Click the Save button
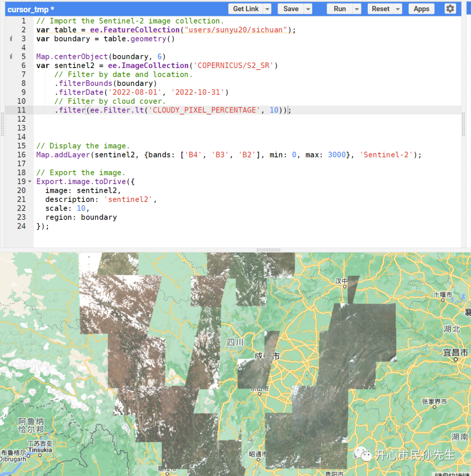This screenshot has width=471, height=476. click(291, 9)
